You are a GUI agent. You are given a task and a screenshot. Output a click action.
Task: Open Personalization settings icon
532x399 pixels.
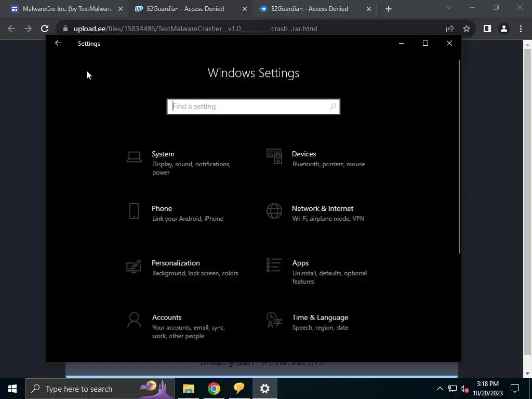point(134,267)
